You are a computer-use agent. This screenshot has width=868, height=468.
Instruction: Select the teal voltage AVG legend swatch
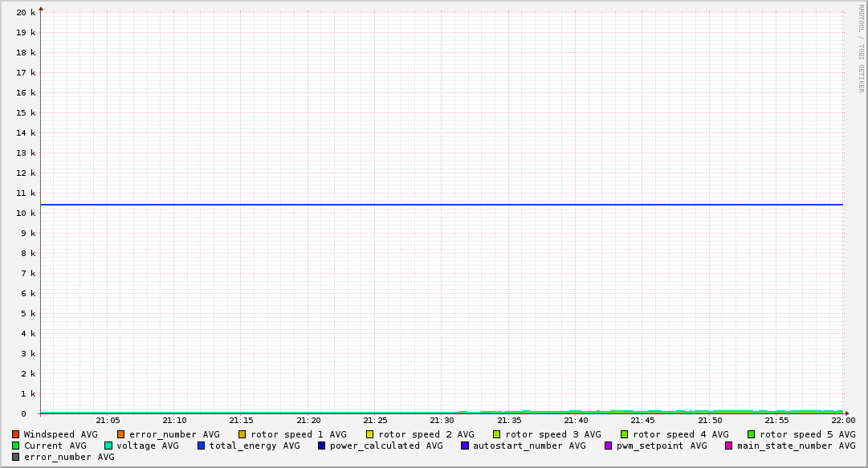pyautogui.click(x=108, y=446)
